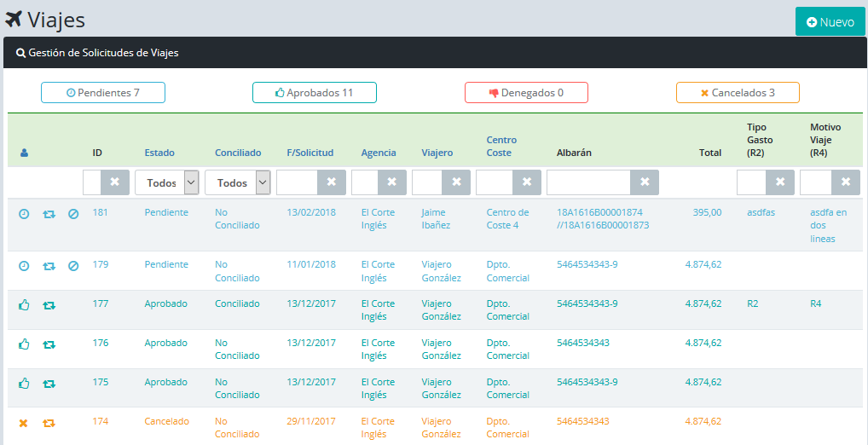Focus the F/Solicitud filter input field
The width and height of the screenshot is (868, 445).
tap(298, 182)
